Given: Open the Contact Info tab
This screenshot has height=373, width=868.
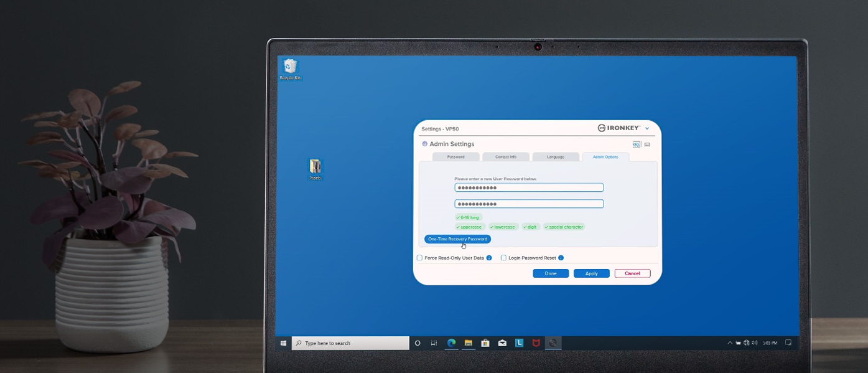Looking at the screenshot, I should point(505,157).
